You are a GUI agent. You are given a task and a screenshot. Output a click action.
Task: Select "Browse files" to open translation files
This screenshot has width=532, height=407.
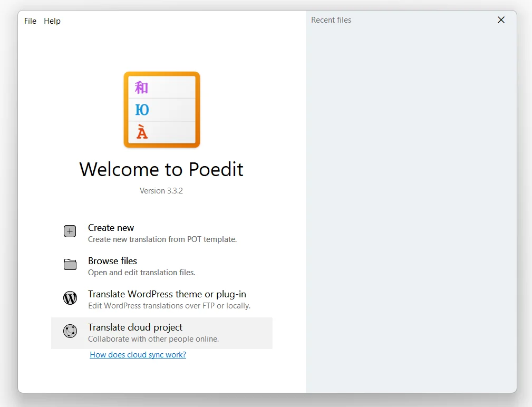click(x=112, y=260)
